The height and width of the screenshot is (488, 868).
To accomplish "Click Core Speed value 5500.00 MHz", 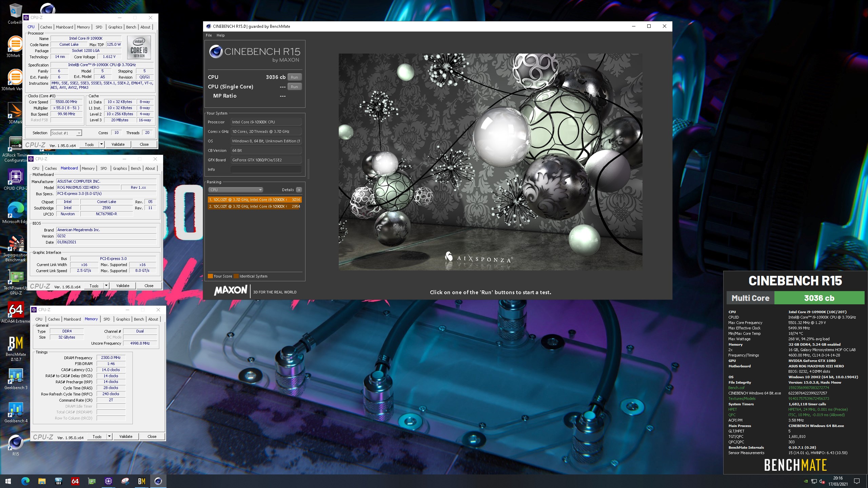I will point(66,102).
